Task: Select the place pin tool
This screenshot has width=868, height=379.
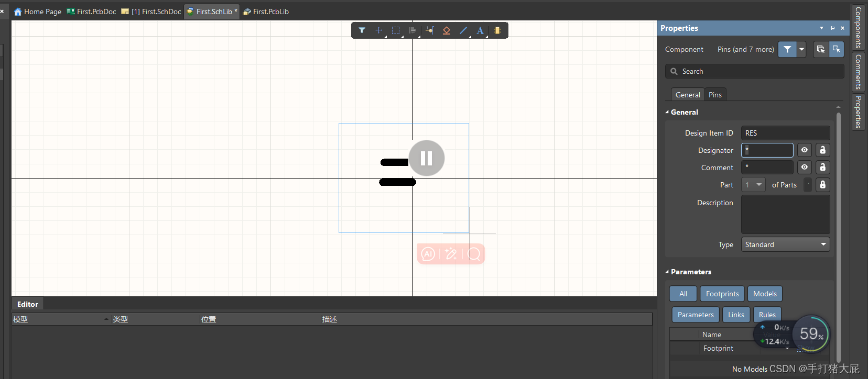Action: pos(429,30)
